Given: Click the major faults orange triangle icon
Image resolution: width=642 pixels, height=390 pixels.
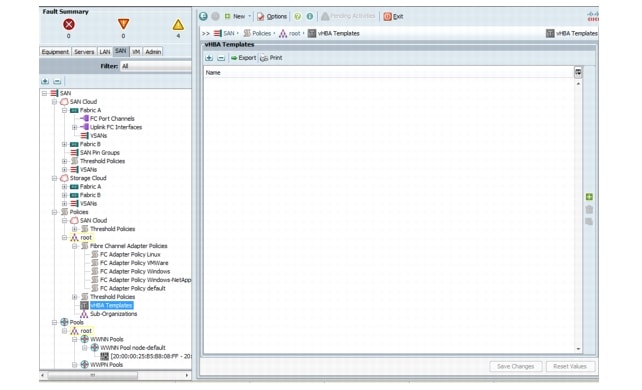Looking at the screenshot, I should coord(123,24).
